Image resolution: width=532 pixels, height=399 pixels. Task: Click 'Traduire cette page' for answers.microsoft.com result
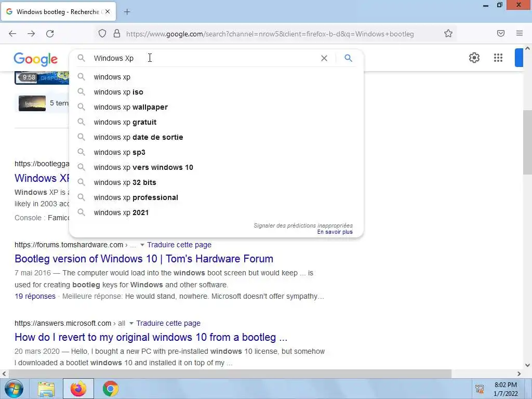point(168,323)
